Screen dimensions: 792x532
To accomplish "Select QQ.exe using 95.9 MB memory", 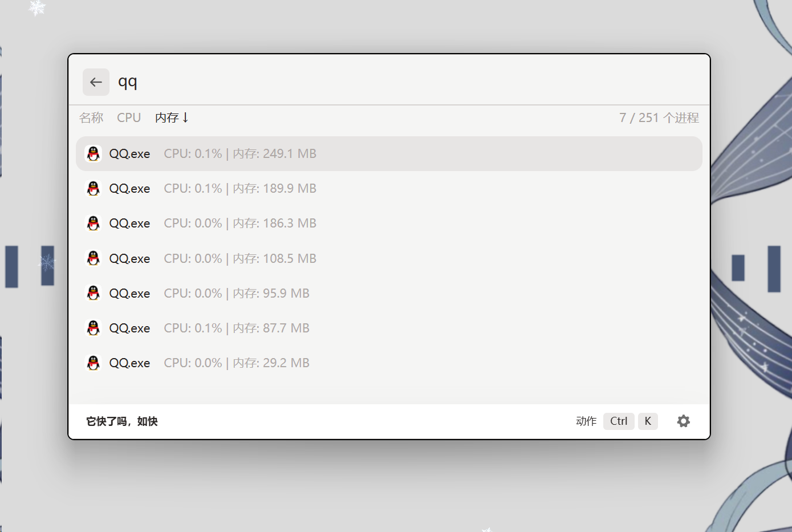I will (389, 293).
